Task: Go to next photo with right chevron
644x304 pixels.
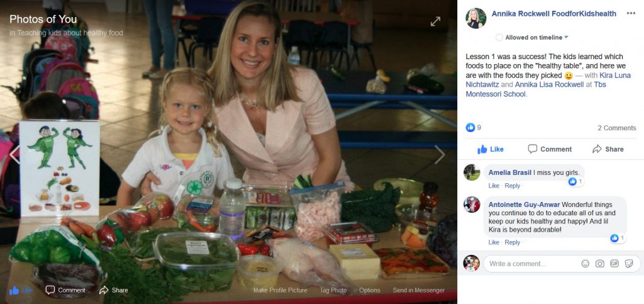Action: 440,154
